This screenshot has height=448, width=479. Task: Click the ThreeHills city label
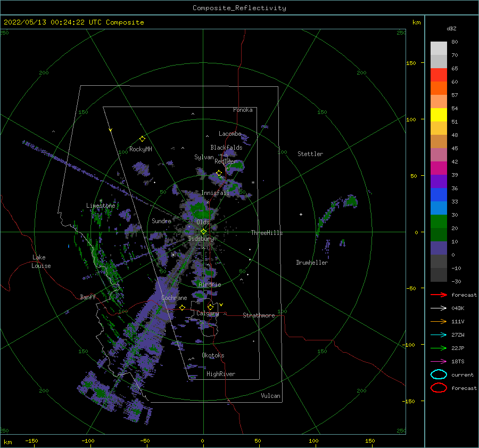click(x=267, y=233)
